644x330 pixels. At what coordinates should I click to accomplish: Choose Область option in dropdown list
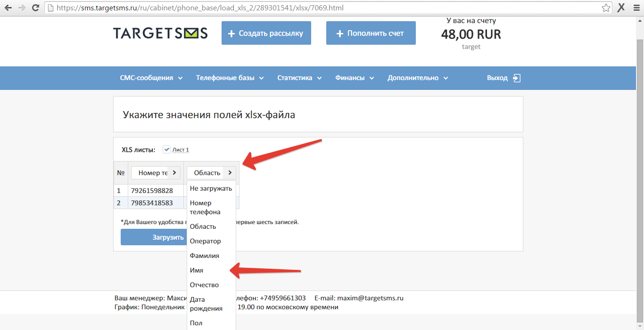[211, 226]
